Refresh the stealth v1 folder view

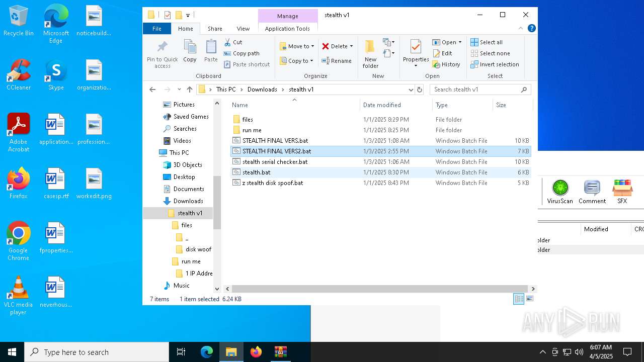tap(420, 89)
